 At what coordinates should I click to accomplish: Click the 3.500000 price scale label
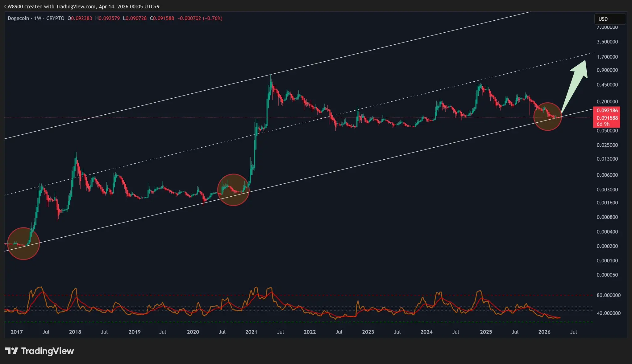pos(607,42)
